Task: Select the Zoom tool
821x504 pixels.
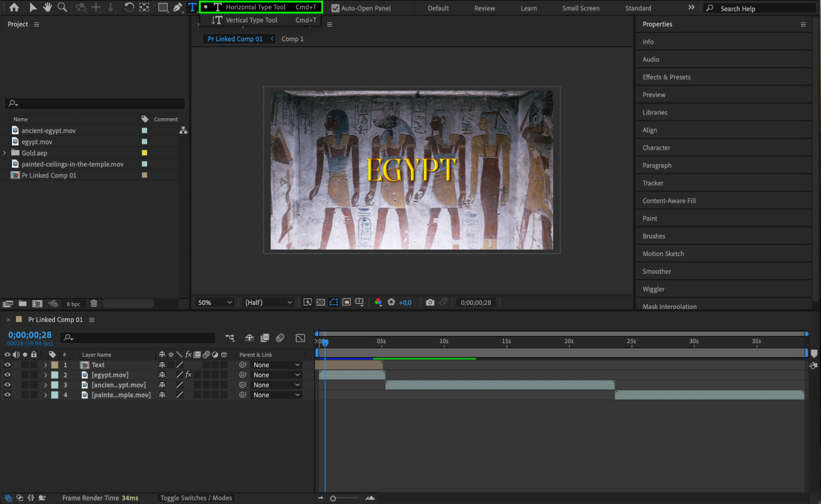Action: click(x=62, y=7)
